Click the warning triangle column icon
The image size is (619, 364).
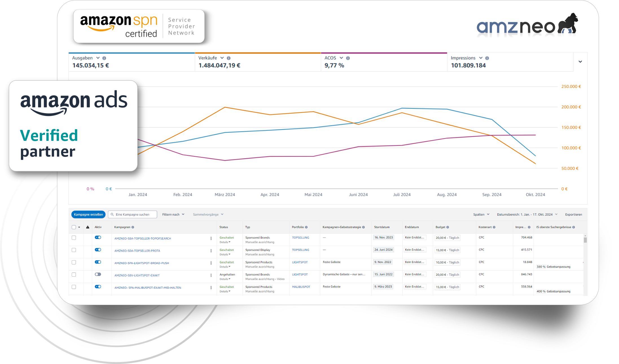coord(88,227)
